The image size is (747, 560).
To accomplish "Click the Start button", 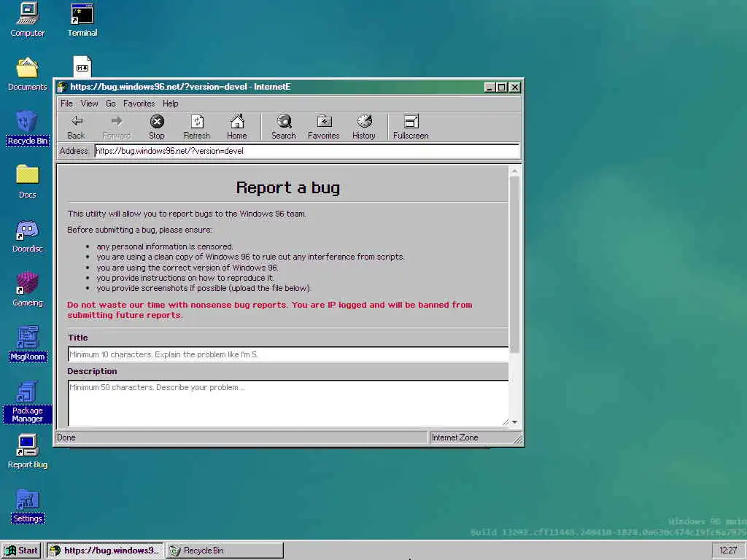I will click(x=22, y=551).
